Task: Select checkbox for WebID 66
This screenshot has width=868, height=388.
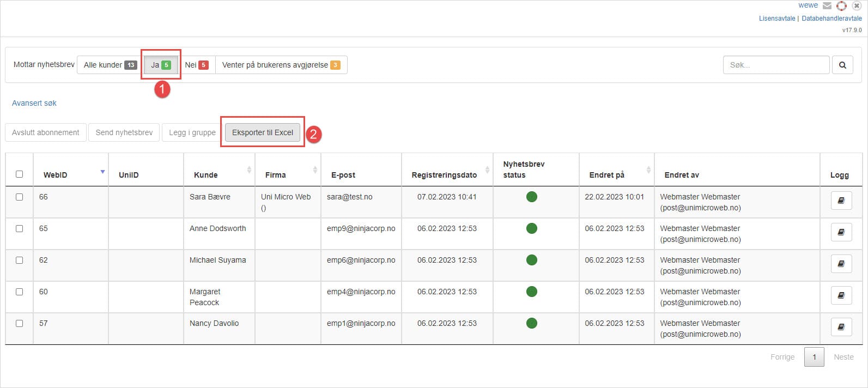Action: click(20, 197)
